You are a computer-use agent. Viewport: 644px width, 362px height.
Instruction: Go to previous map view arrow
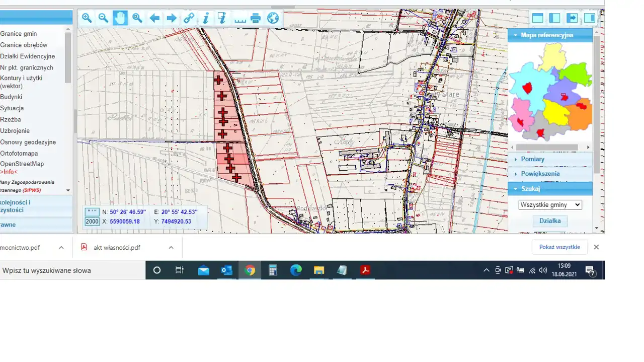[154, 18]
